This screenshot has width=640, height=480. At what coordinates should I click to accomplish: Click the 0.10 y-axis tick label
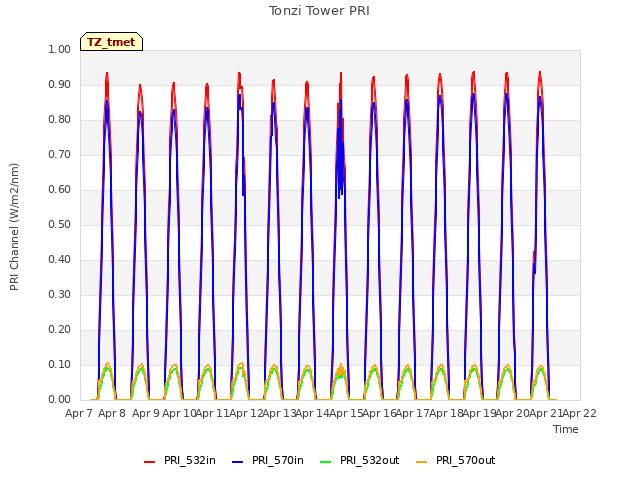[x=60, y=364]
